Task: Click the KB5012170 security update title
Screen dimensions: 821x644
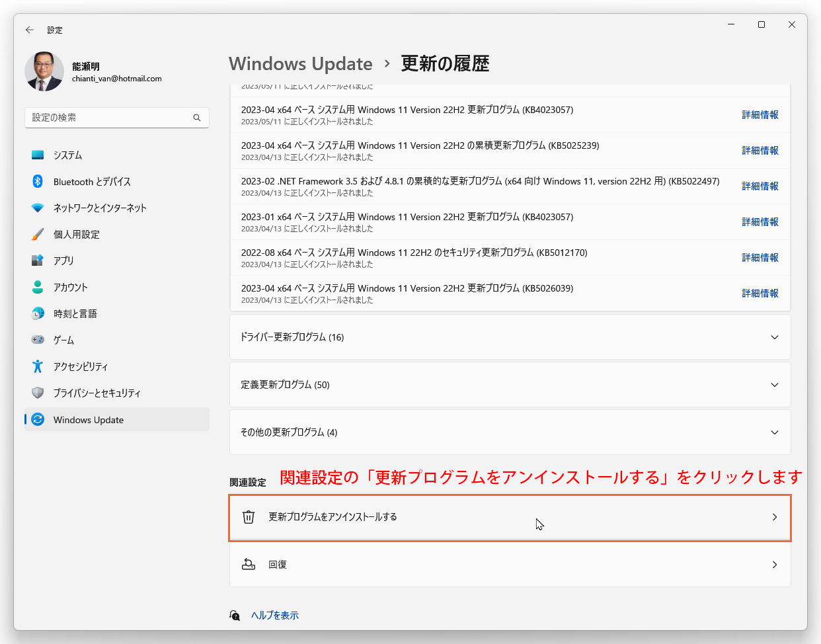Action: pos(414,253)
